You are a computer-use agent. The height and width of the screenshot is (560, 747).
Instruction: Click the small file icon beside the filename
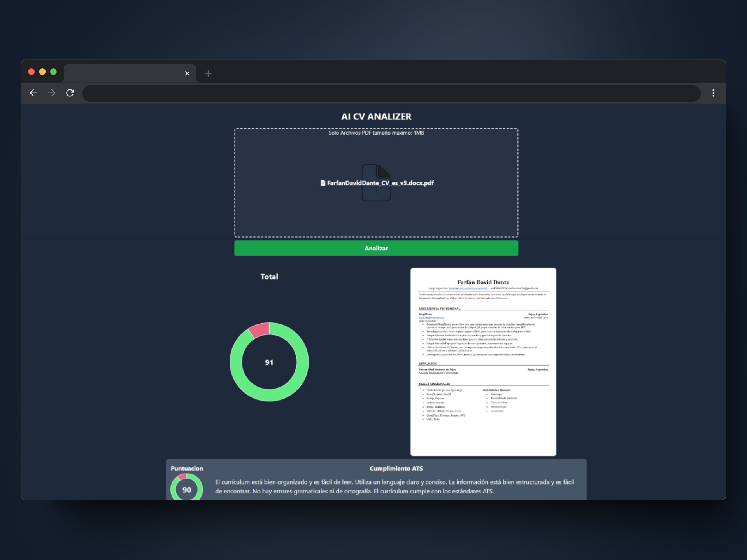point(323,182)
